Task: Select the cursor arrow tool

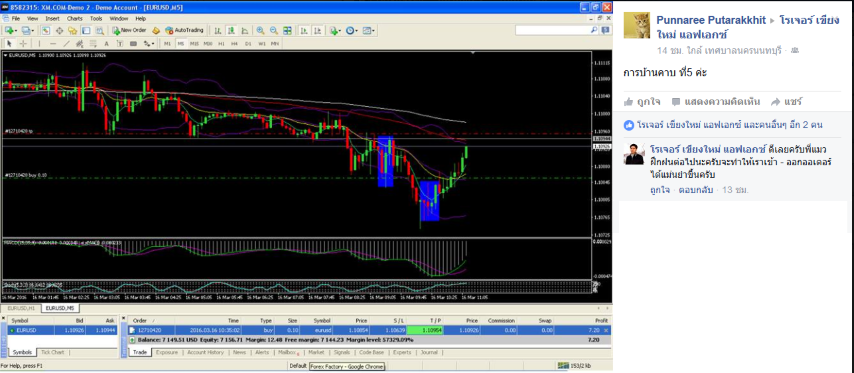Action: [x=9, y=44]
